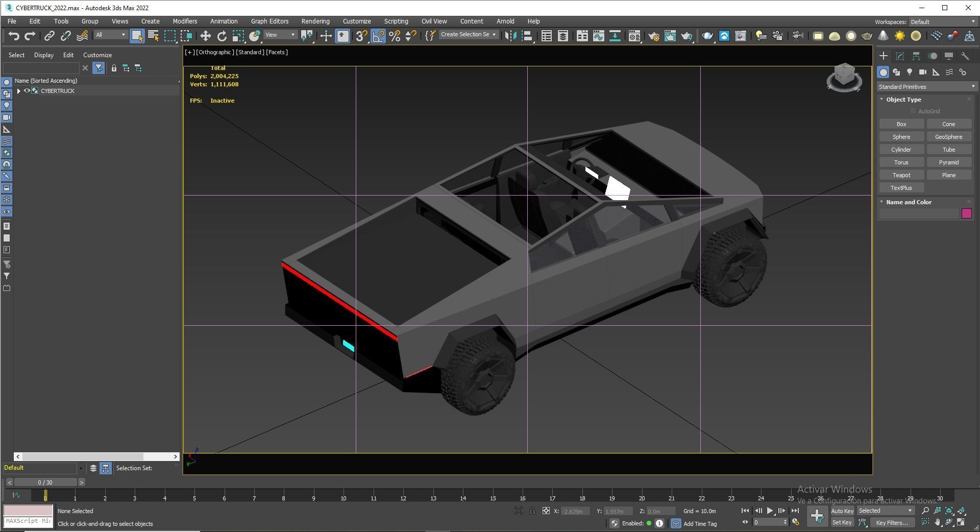This screenshot has width=980, height=532.
Task: Open the Utilities wrench tab
Action: point(965,56)
